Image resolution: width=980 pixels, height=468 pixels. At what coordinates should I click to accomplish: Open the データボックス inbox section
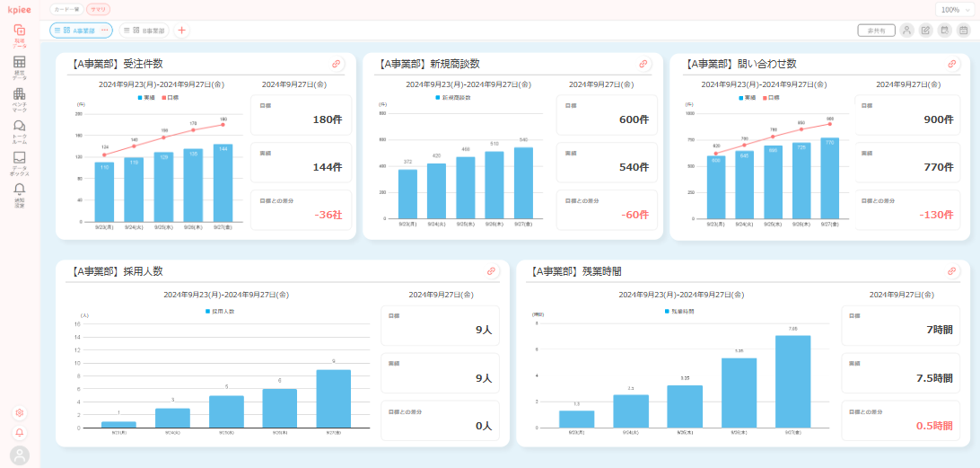19,162
